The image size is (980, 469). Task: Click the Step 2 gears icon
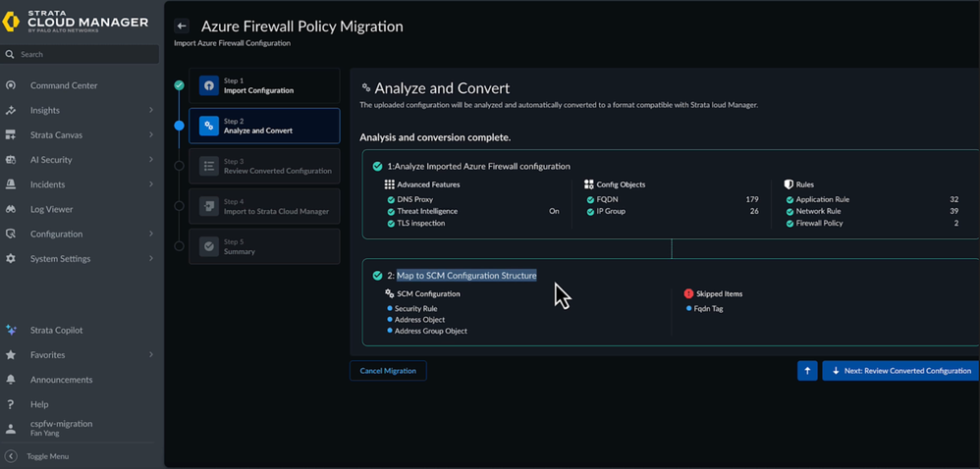pyautogui.click(x=209, y=126)
